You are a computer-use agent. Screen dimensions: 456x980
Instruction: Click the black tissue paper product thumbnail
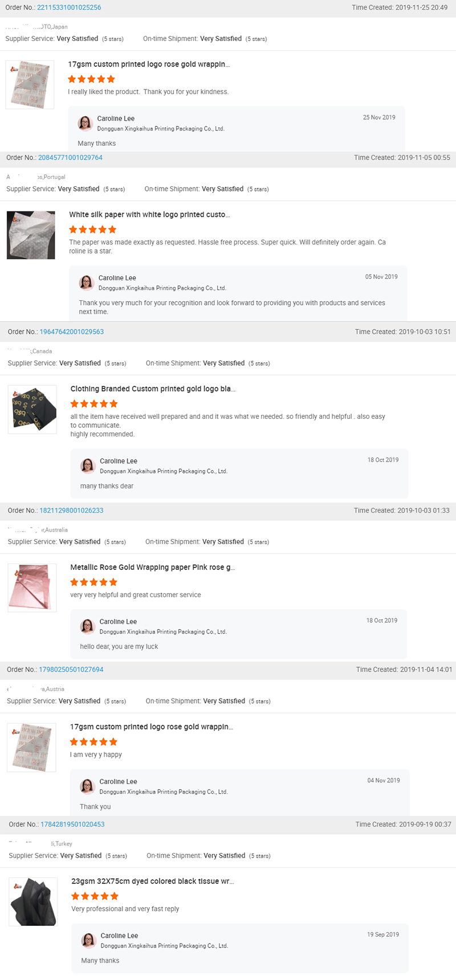point(34,902)
